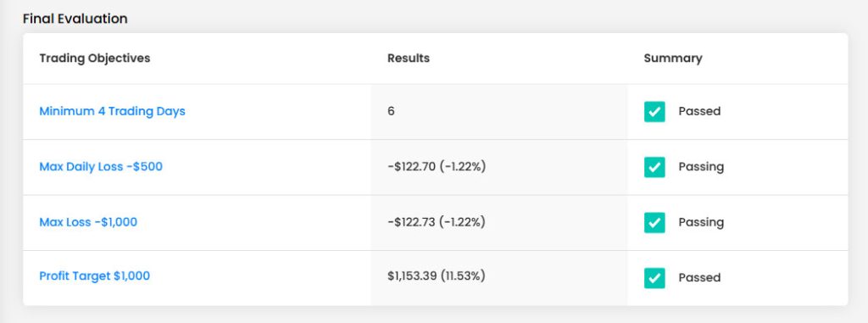Open the Profit Target $1,000 link
Screen dimensions: 868x323
95,276
